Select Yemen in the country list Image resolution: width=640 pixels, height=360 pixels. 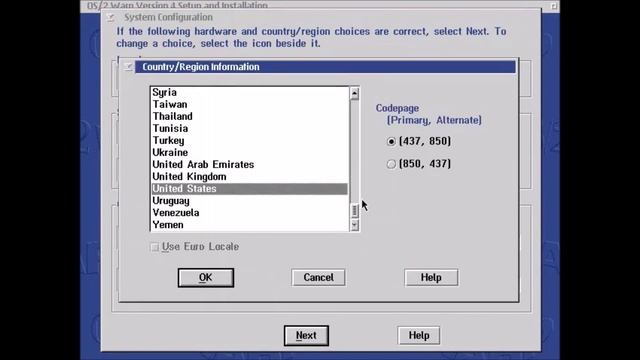(x=250, y=225)
